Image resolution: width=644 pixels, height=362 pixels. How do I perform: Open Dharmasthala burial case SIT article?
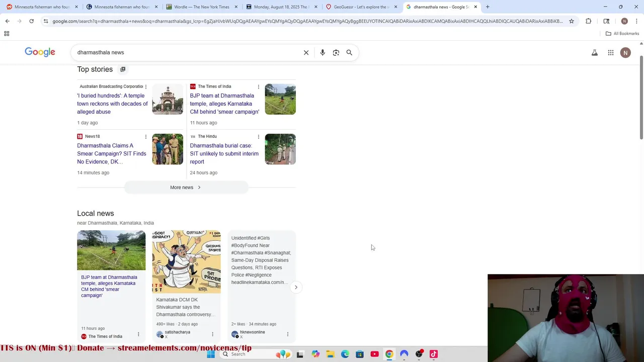[224, 153]
